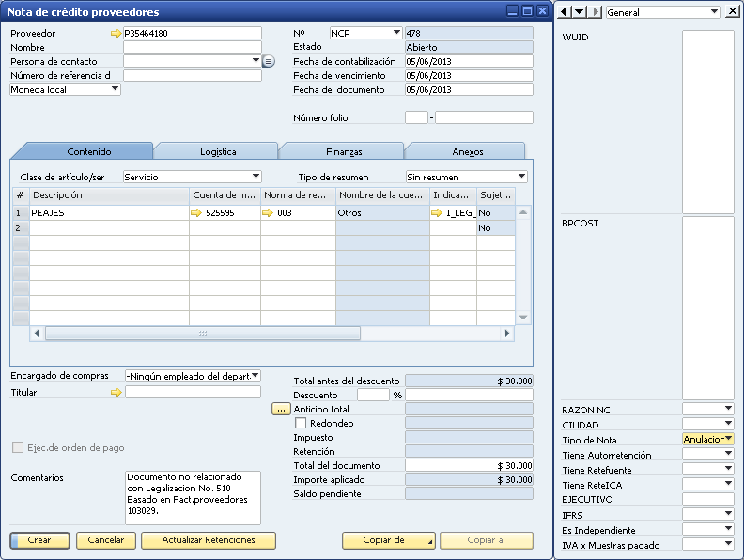Open contact person details round icon
This screenshot has width=744, height=560.
pyautogui.click(x=268, y=61)
